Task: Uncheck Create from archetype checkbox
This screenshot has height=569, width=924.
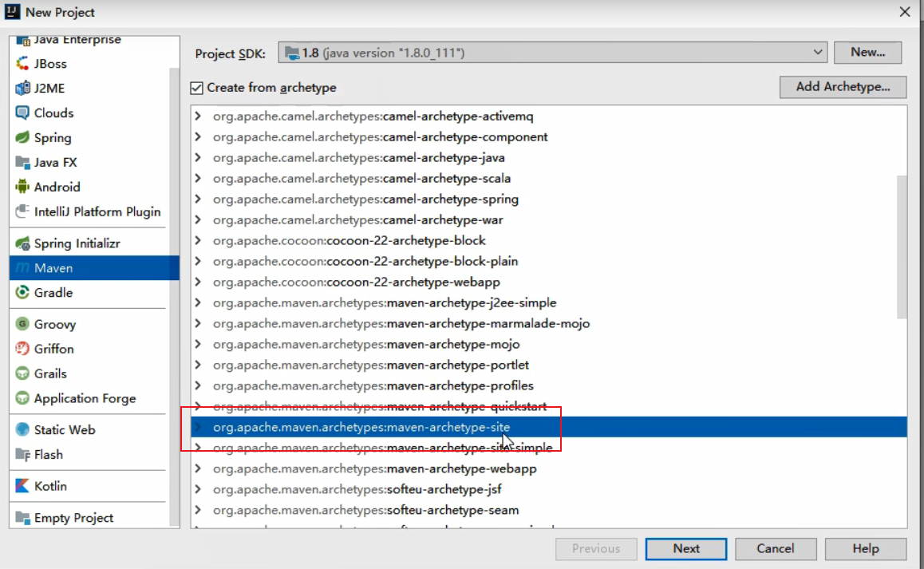Action: tap(197, 88)
